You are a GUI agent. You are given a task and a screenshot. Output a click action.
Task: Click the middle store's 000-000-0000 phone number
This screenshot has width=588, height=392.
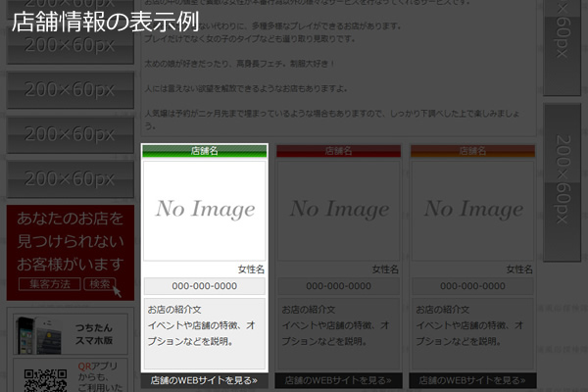point(339,286)
